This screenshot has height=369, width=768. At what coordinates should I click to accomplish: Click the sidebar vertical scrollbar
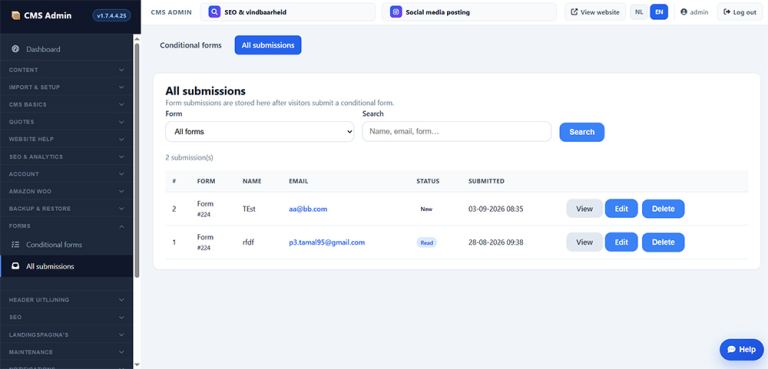point(137,161)
